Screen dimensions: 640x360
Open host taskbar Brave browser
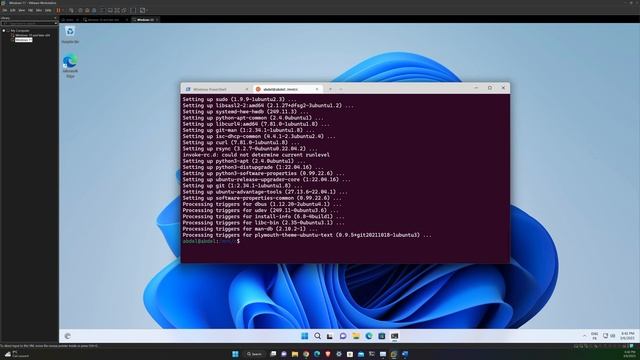coord(328,354)
